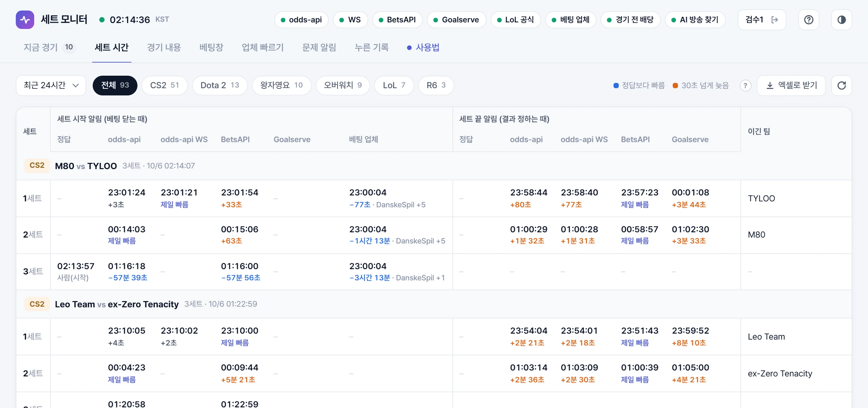Switch to 지금 경기 tab
Viewport: 868px width, 408px height.
pos(49,47)
